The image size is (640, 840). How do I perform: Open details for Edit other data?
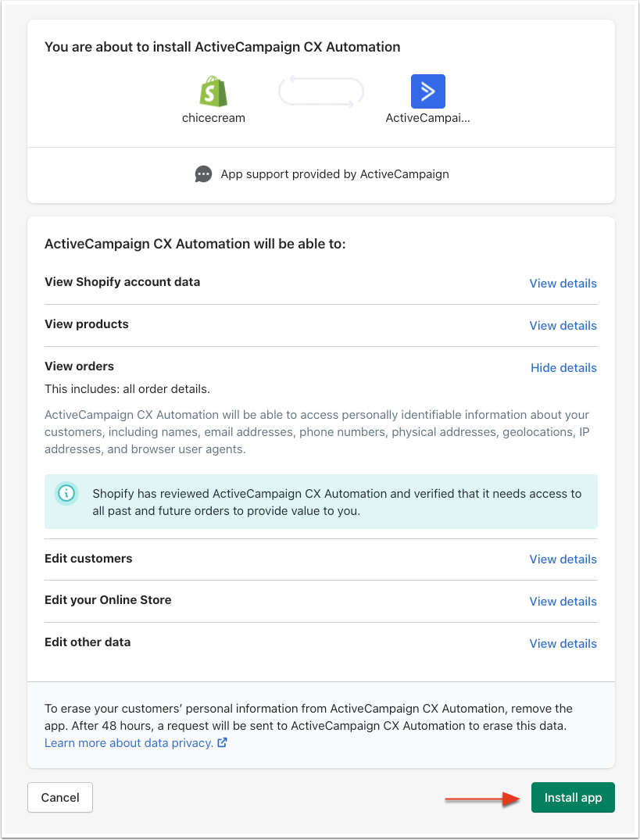[563, 644]
